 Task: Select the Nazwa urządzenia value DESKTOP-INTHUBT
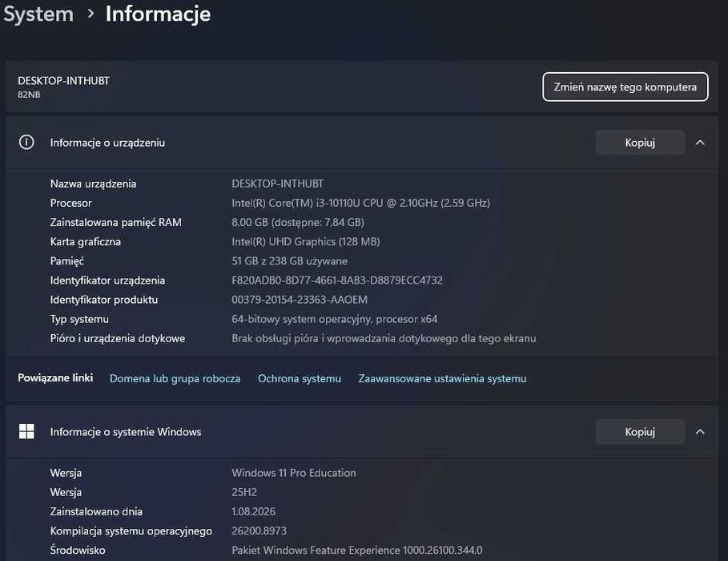click(277, 184)
